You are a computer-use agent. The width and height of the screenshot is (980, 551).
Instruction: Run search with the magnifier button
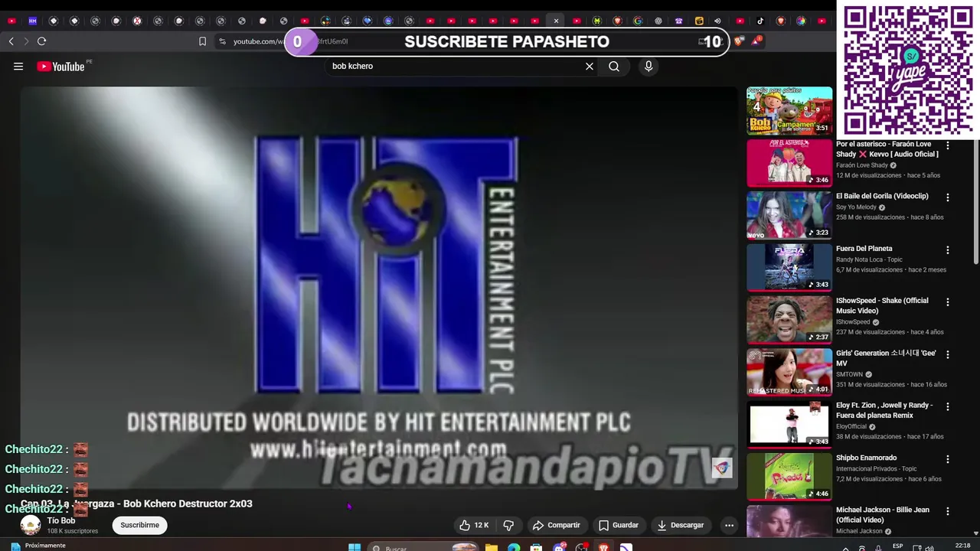(614, 67)
